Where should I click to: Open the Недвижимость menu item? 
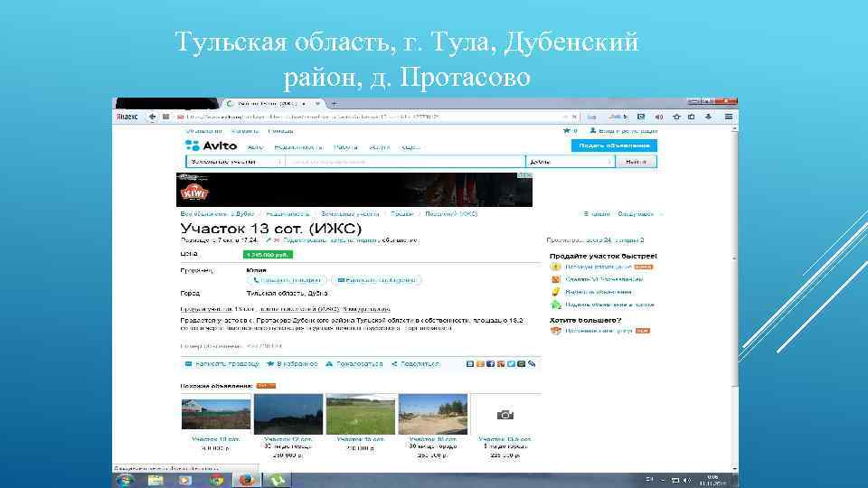[297, 147]
